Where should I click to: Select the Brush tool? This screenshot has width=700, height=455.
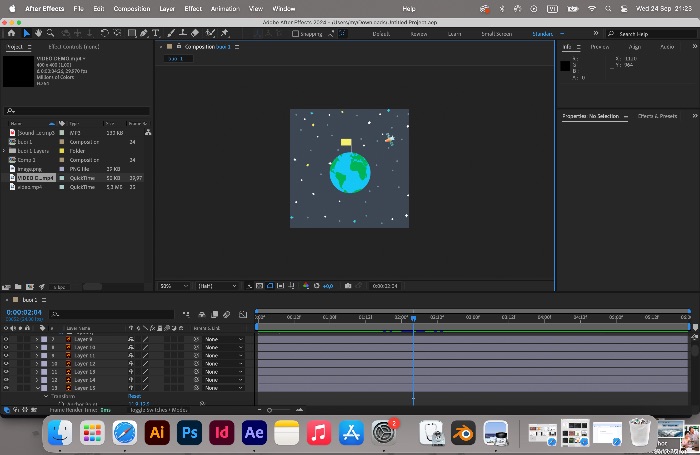(171, 33)
